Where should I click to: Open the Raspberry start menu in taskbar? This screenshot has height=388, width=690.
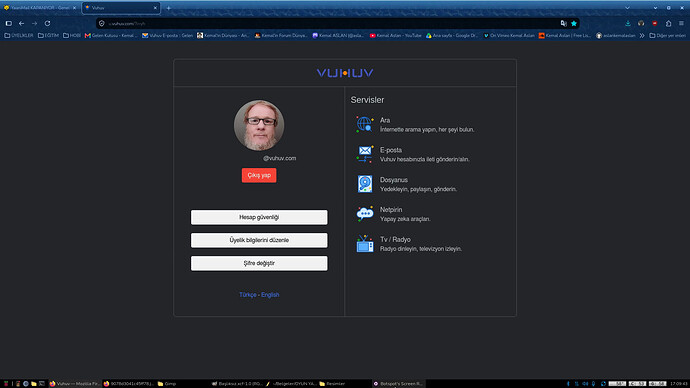[6, 384]
